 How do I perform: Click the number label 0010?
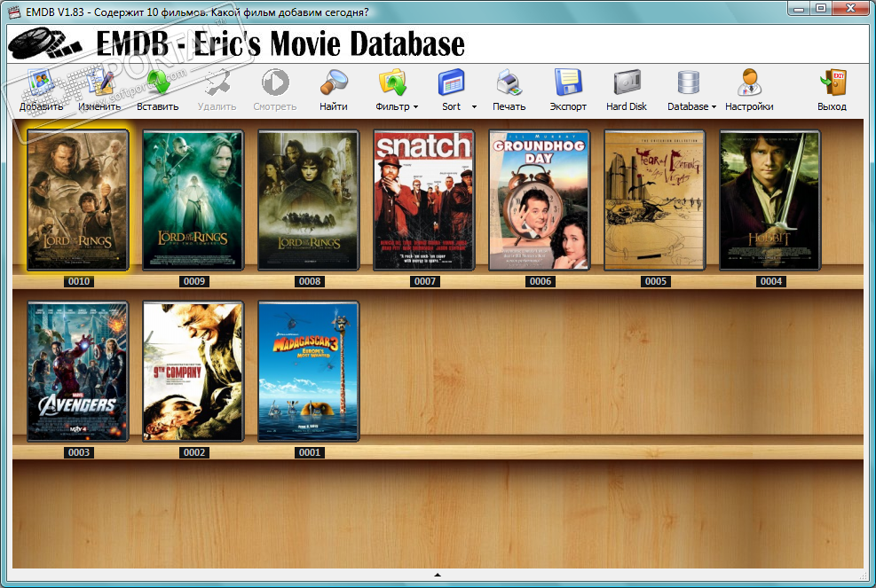[79, 281]
